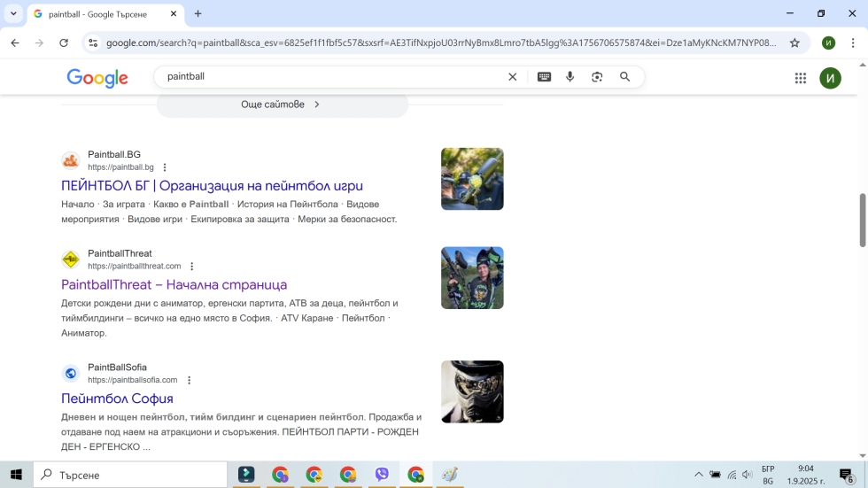Select the paintball - Google Търсене tab

click(x=105, y=14)
